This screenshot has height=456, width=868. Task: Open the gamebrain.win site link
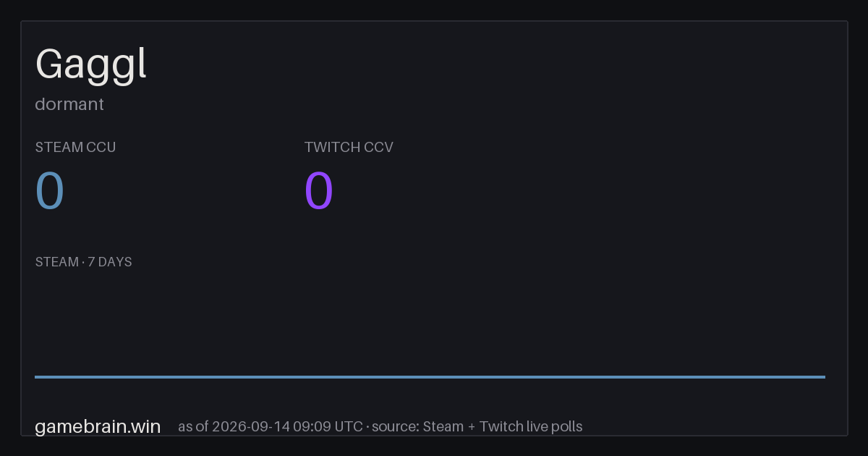click(x=98, y=426)
